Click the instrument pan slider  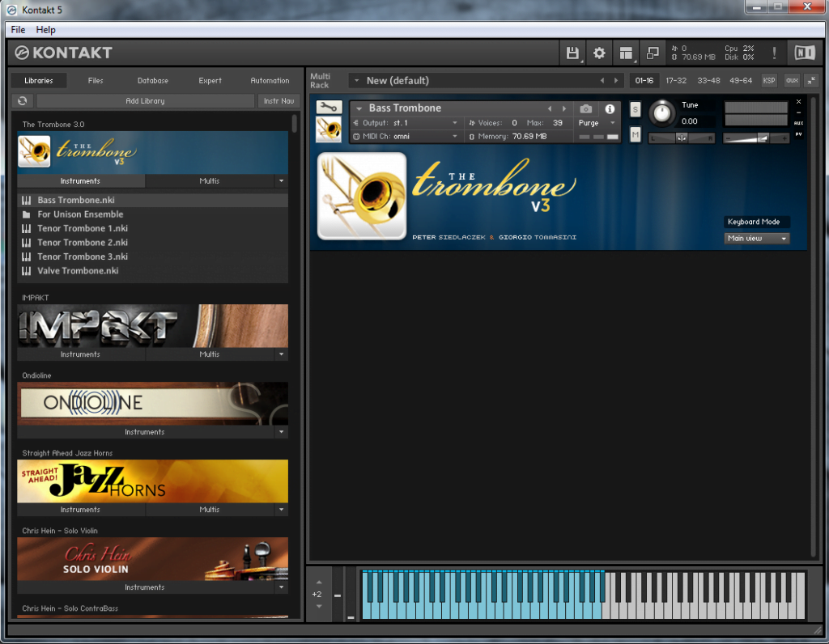(x=682, y=138)
